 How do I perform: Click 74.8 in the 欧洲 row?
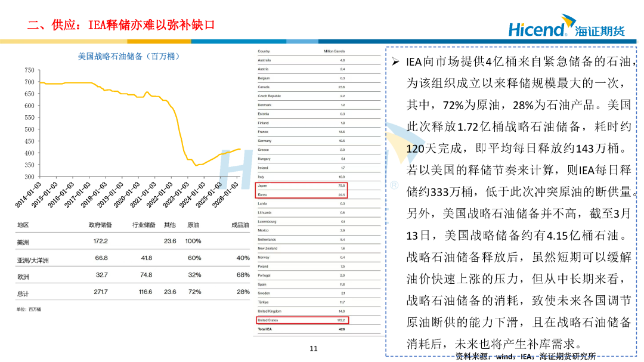(146, 275)
